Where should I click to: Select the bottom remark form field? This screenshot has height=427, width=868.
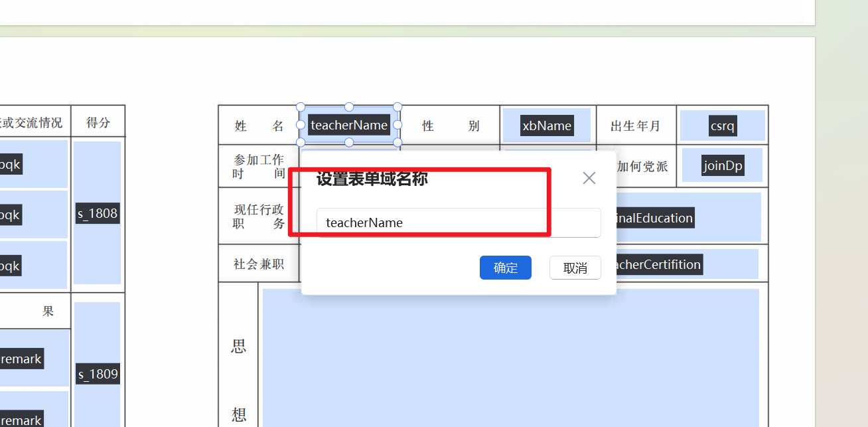click(21, 418)
